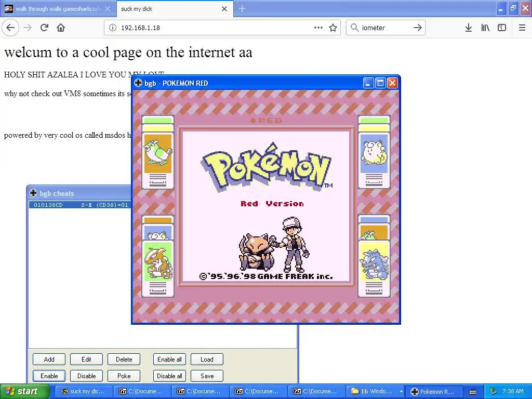532x399 pixels.
Task: Toggle the sidebar icon in browser toolbar
Action: [502, 28]
